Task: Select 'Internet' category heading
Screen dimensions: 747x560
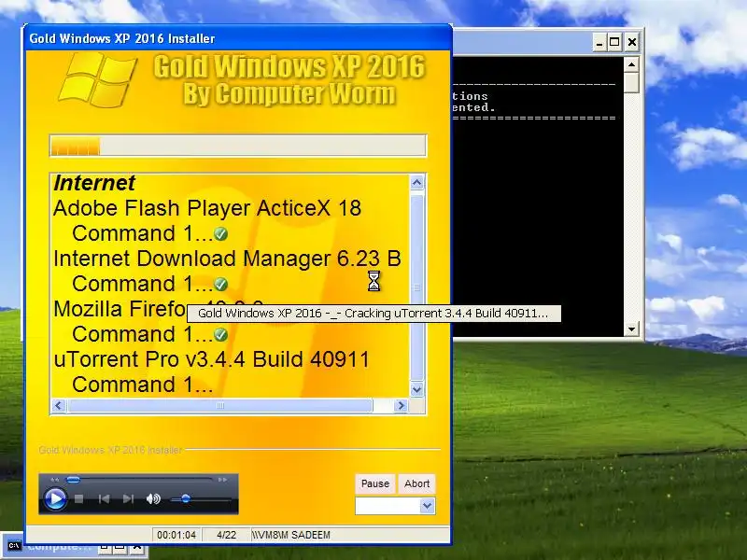Action: pyautogui.click(x=94, y=183)
